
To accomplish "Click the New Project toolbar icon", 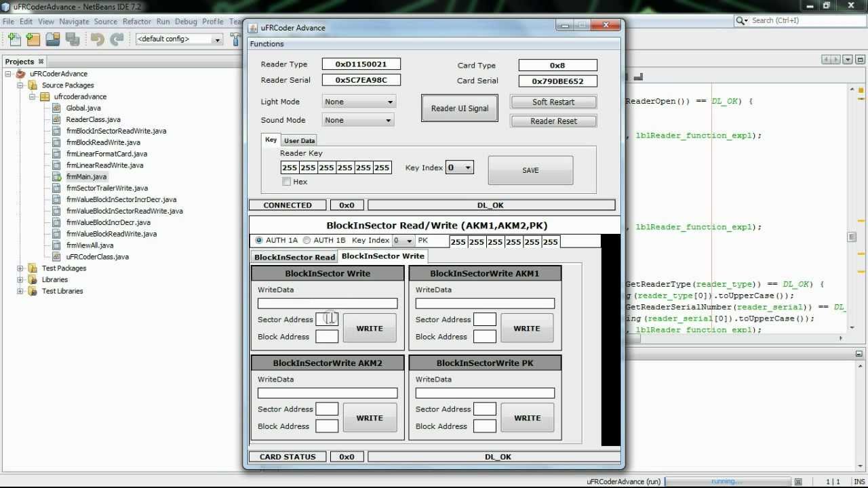I will tap(33, 39).
